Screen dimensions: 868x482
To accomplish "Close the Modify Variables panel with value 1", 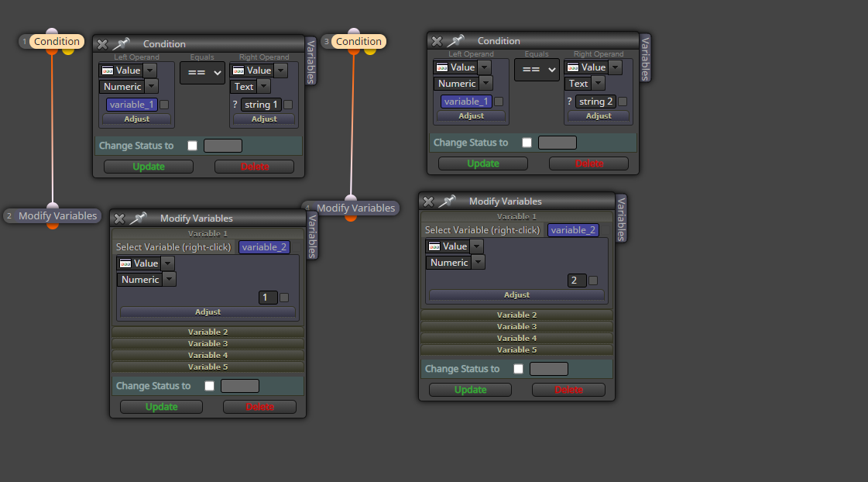I will tap(119, 219).
